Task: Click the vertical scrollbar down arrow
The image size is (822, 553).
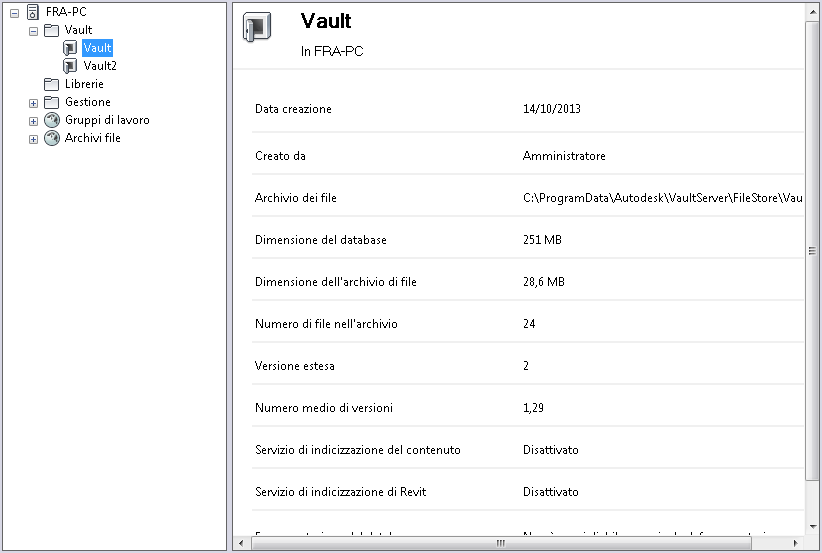Action: tap(813, 528)
